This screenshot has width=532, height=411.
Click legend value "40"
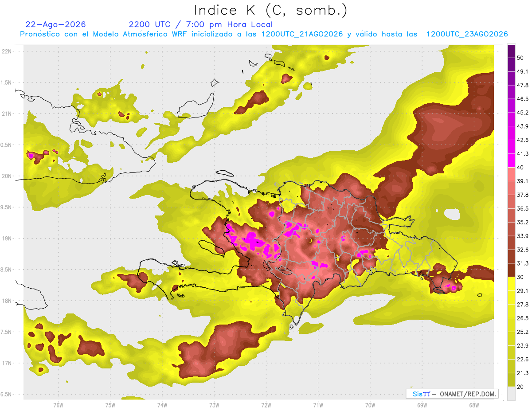coord(520,168)
